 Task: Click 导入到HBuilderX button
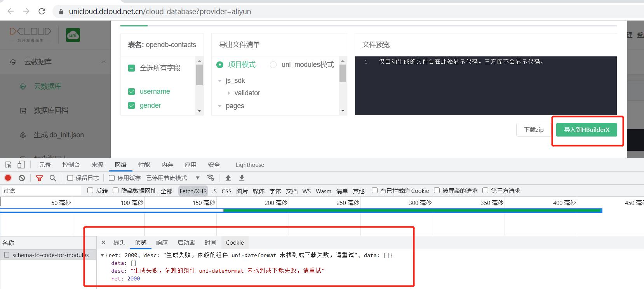point(587,130)
